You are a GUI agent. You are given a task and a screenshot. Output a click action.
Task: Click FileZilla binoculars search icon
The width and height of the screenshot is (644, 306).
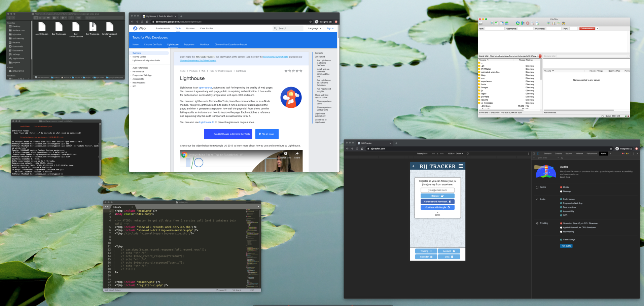coord(563,23)
